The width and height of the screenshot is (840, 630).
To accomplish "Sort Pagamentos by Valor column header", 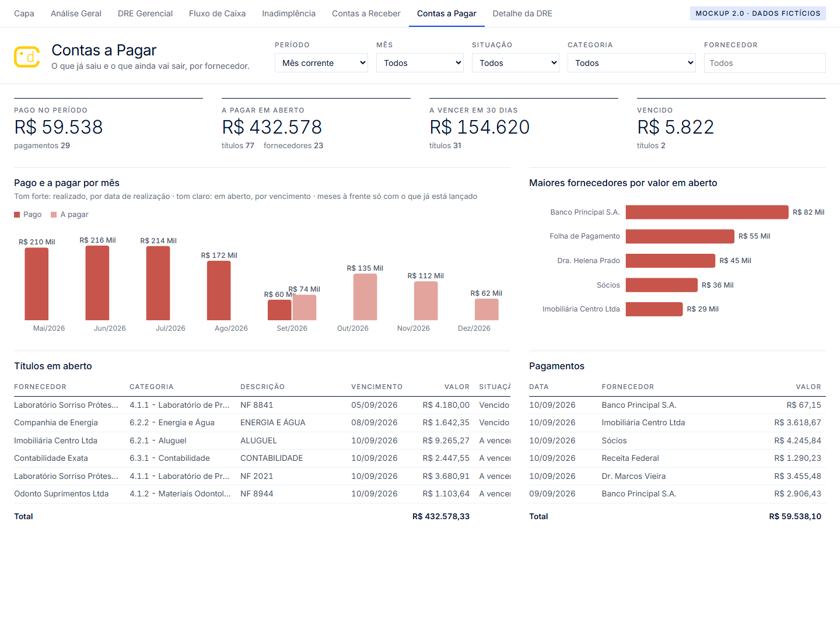I will [x=808, y=387].
